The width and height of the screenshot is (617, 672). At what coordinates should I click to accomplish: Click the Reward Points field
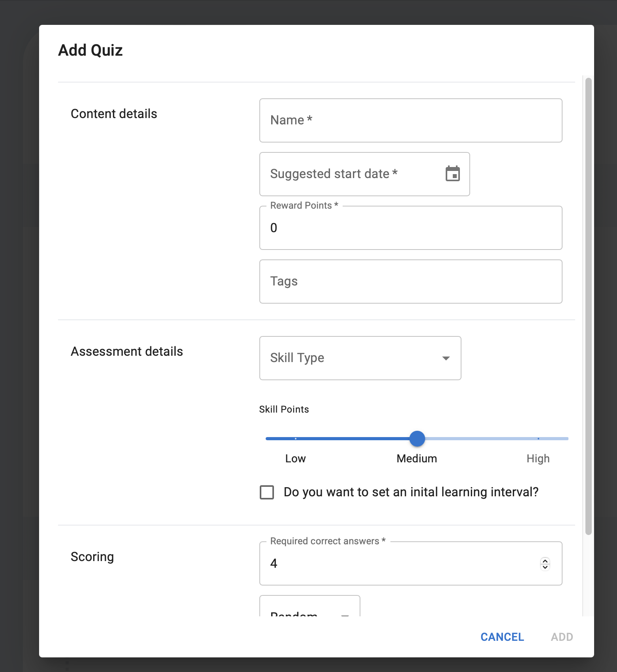[x=411, y=228]
